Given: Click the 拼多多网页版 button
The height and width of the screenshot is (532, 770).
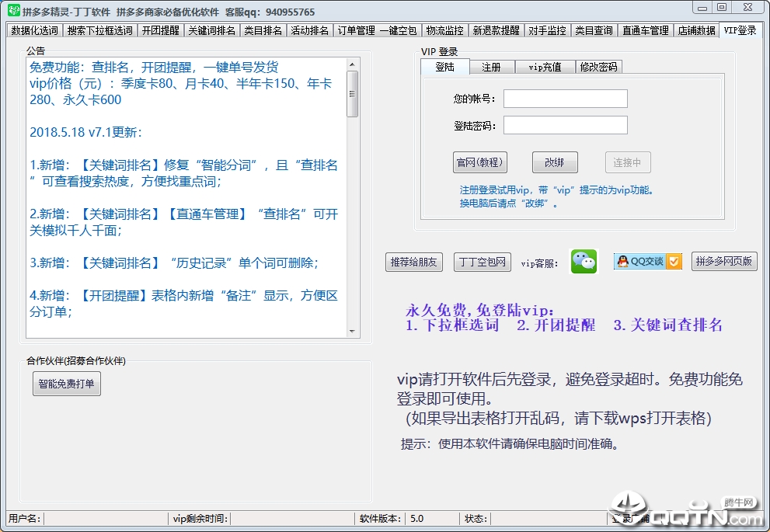Looking at the screenshot, I should click(724, 261).
